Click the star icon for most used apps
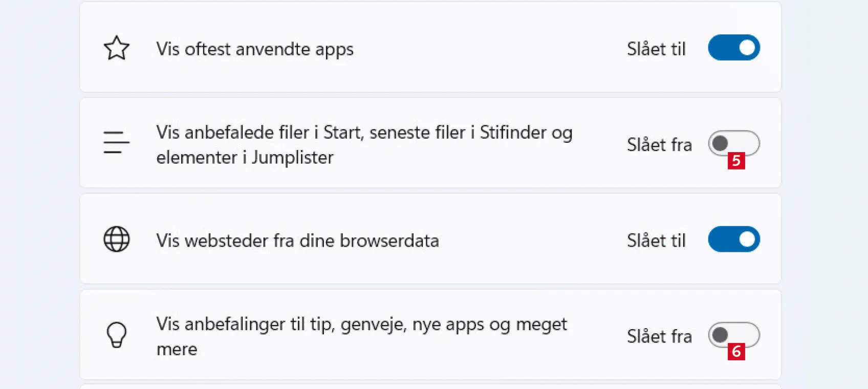 point(117,48)
